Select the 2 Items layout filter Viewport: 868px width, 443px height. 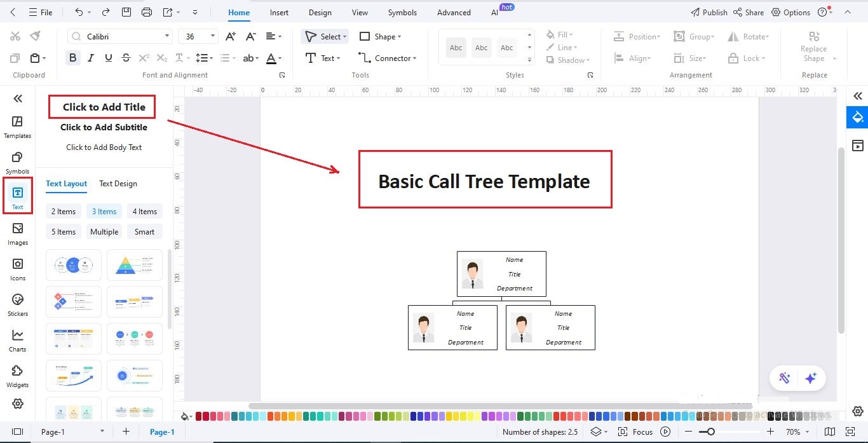click(64, 212)
